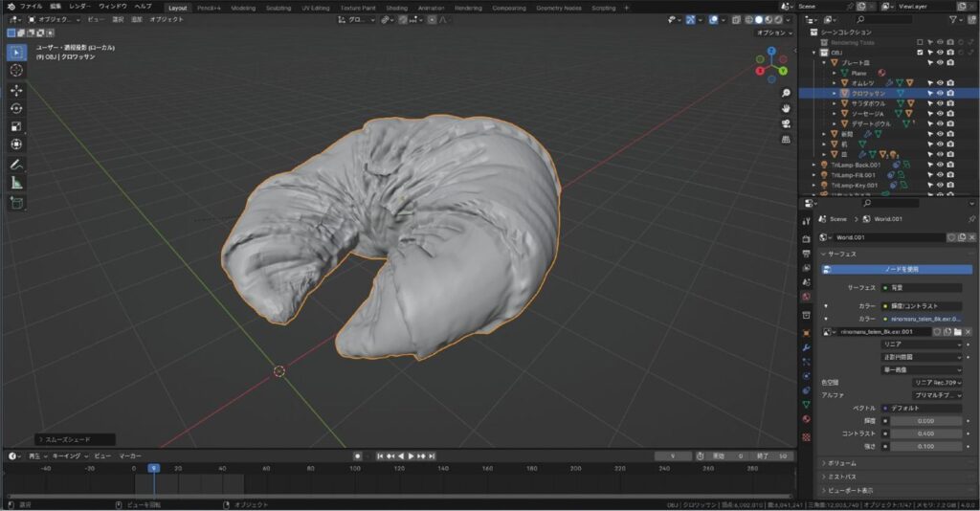Select the Rotate tool

pos(16,109)
